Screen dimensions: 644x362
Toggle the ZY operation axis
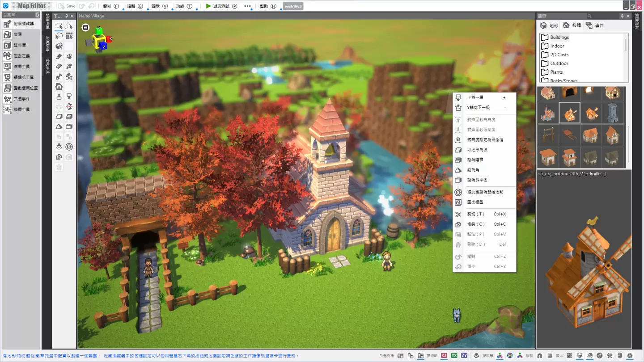tap(464, 356)
